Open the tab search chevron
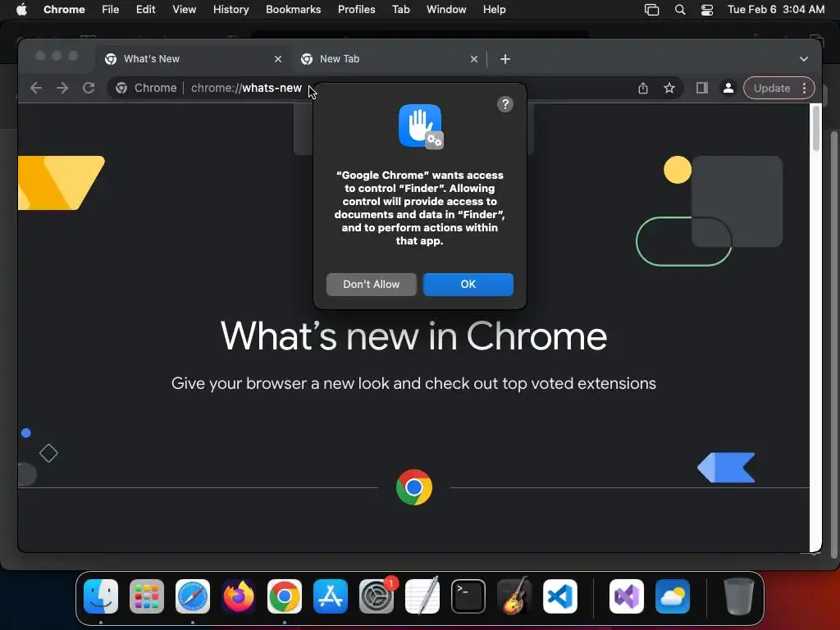 [804, 59]
